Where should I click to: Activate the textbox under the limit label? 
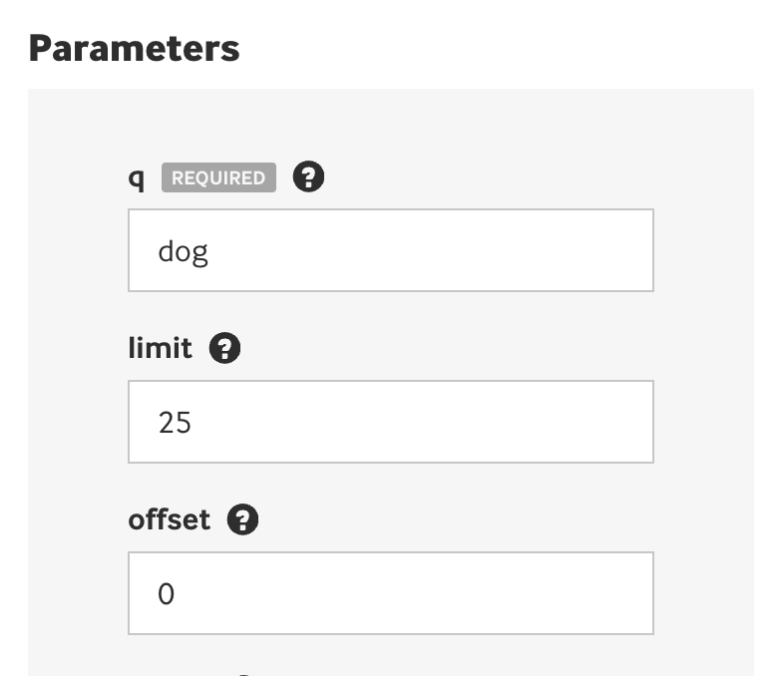390,422
